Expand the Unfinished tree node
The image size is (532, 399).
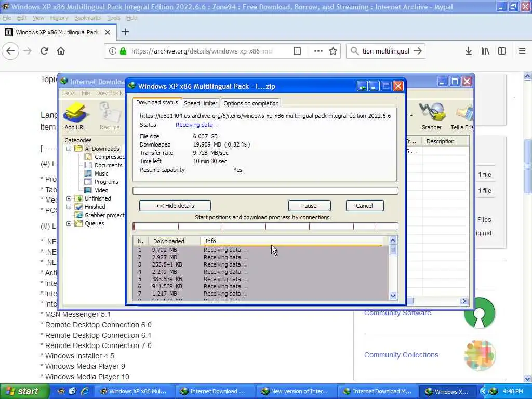click(69, 198)
